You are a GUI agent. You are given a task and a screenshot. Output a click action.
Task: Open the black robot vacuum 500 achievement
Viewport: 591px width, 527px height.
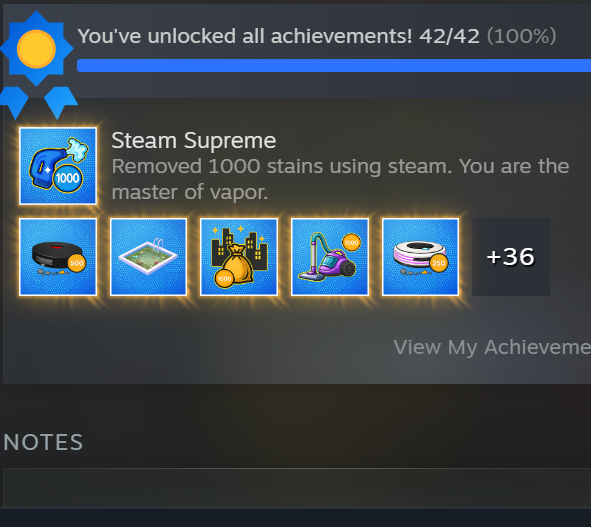(58, 257)
